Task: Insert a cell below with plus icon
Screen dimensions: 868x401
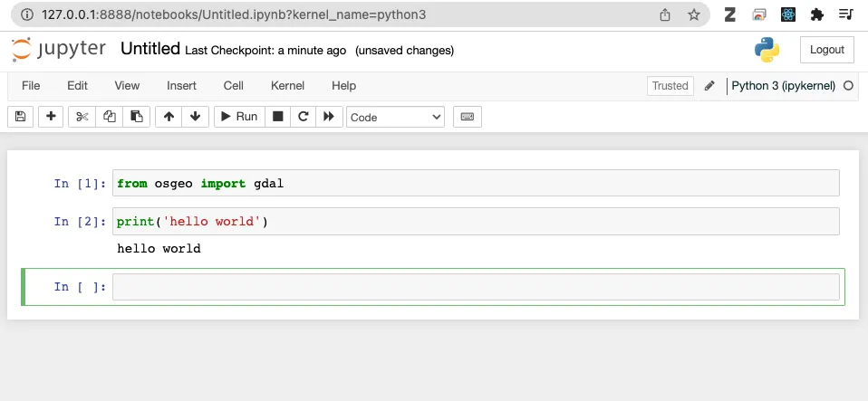Action: pos(51,117)
